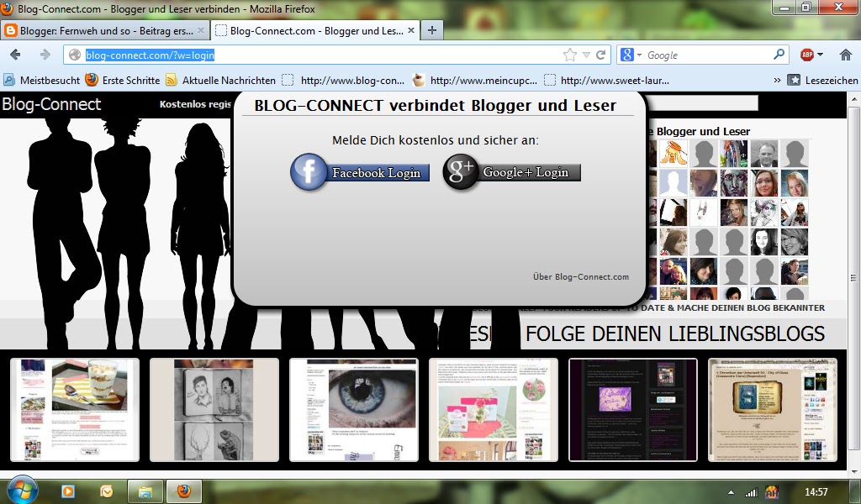This screenshot has width=861, height=504.
Task: Go to the Firefox home page icon
Action: 846,55
